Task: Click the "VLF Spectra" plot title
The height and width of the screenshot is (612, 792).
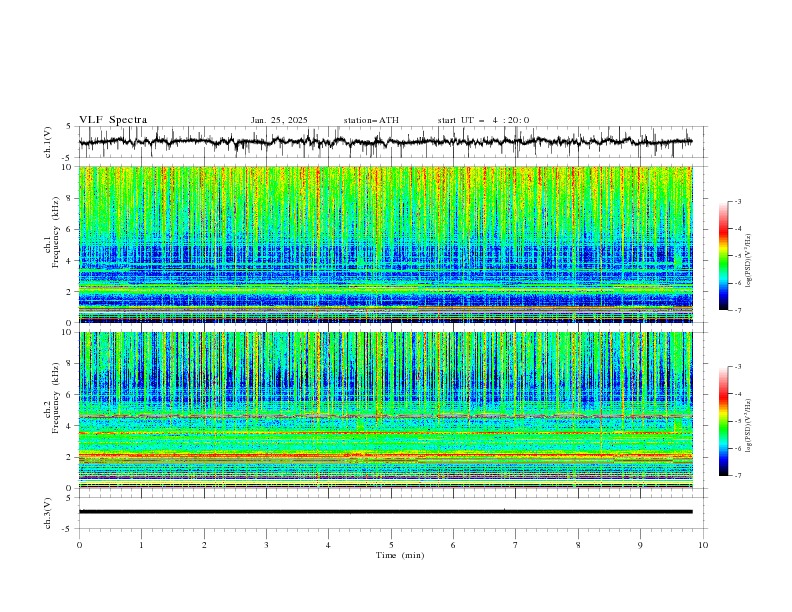Action: tap(113, 120)
